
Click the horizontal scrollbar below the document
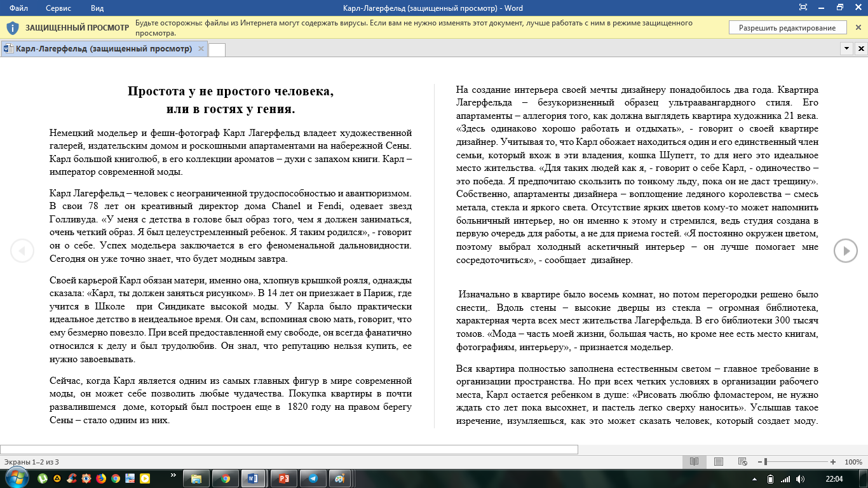[289, 449]
